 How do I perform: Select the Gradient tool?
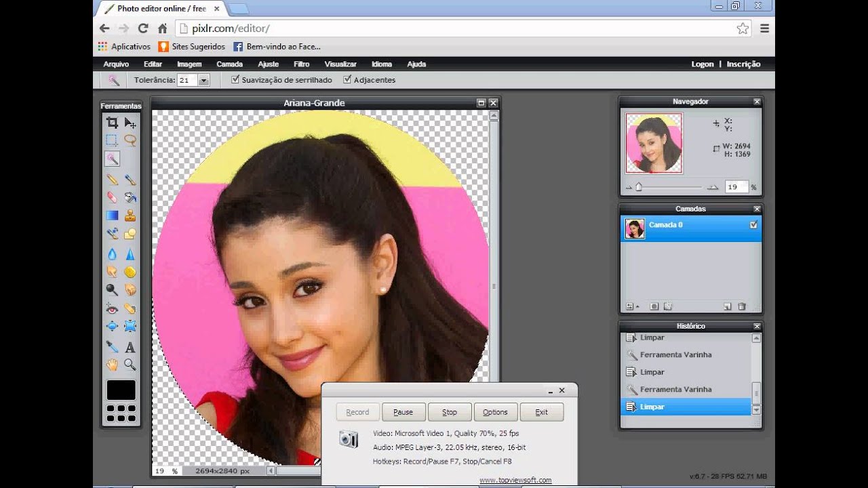[x=112, y=216]
